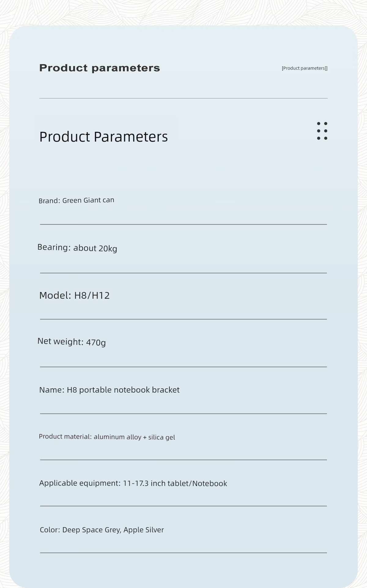Select the large Product Parameters title
Viewport: 367px width, 588px height.
pos(104,137)
